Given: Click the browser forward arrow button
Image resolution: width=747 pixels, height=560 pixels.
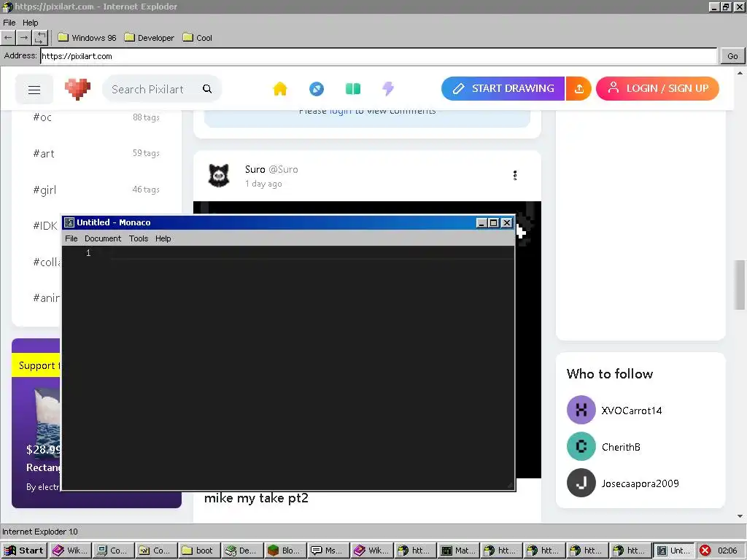Looking at the screenshot, I should point(24,38).
